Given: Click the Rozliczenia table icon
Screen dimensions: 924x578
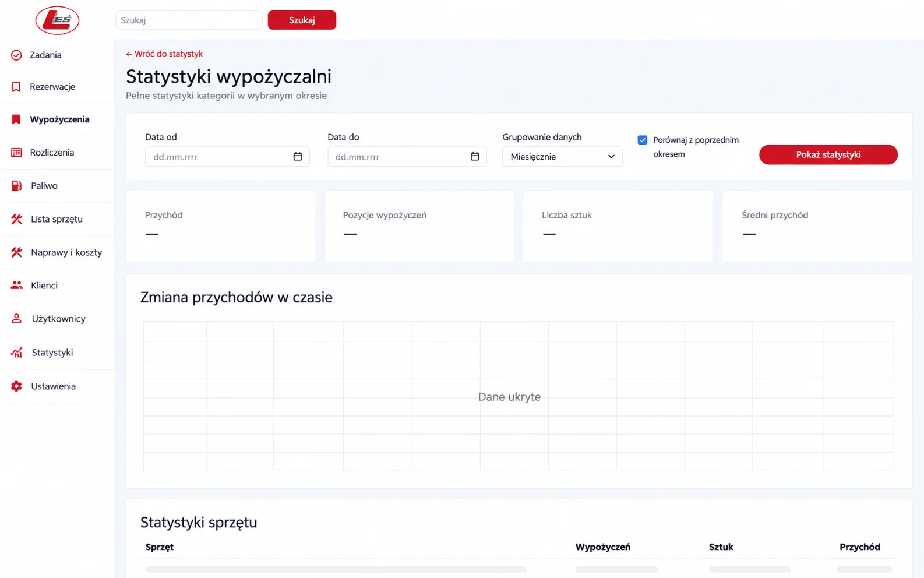Looking at the screenshot, I should coord(16,153).
